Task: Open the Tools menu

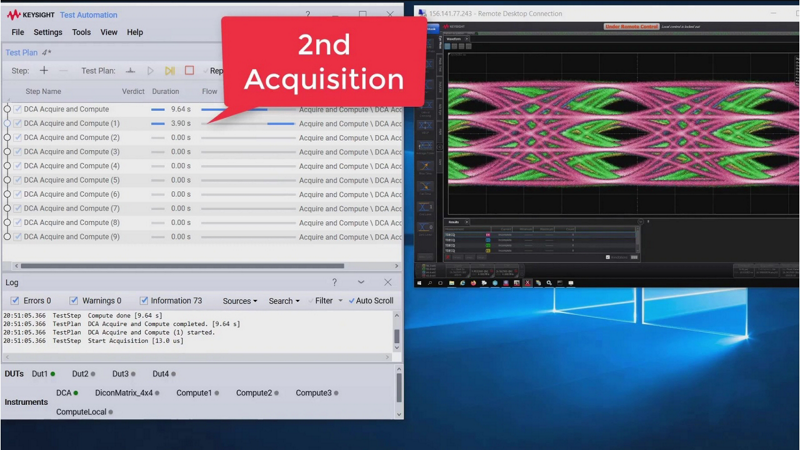Action: (x=81, y=32)
